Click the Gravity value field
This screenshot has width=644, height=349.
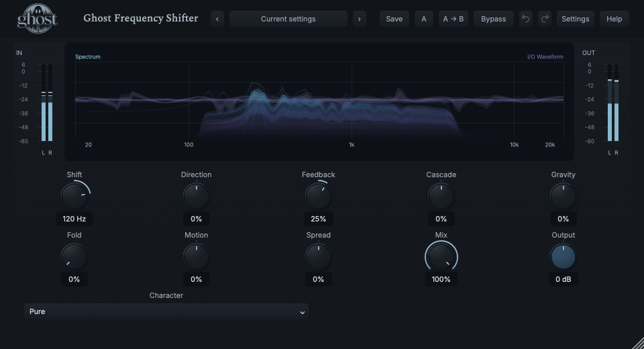tap(563, 219)
